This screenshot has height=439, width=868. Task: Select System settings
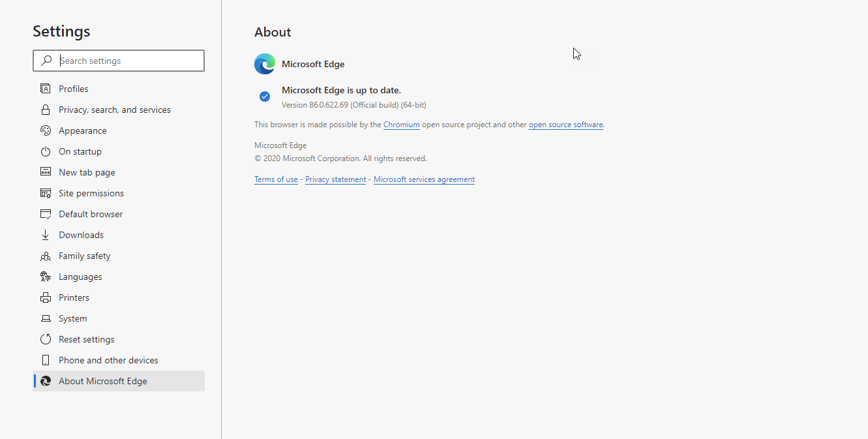coord(119,318)
